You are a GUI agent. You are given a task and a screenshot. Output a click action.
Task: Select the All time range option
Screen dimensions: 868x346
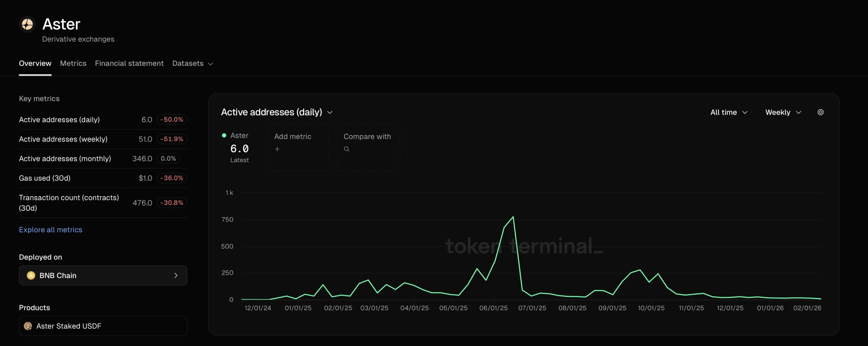(x=724, y=112)
